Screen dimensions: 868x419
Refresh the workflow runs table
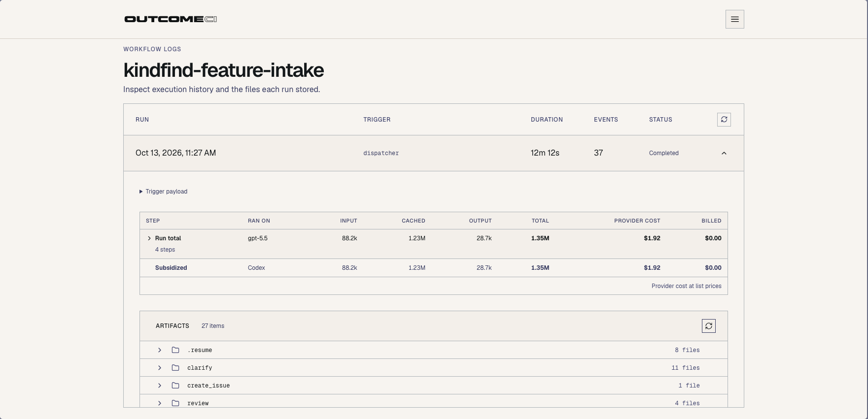(x=724, y=120)
